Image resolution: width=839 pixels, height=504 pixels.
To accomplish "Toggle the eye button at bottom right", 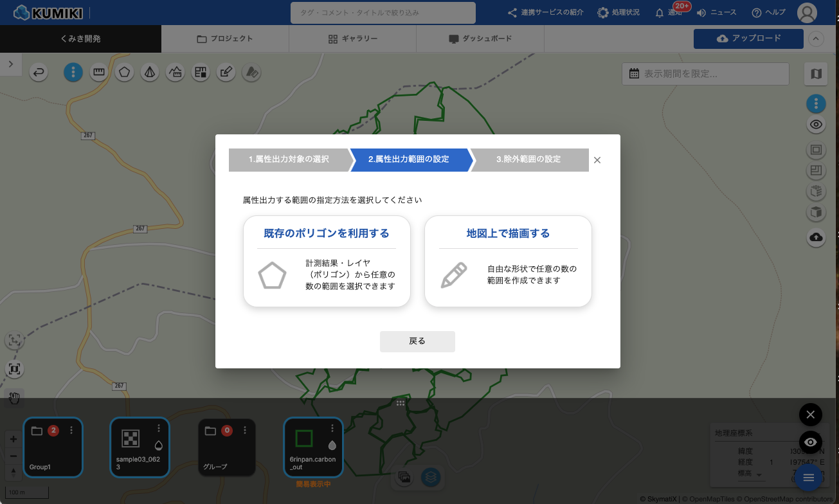I will point(810,442).
